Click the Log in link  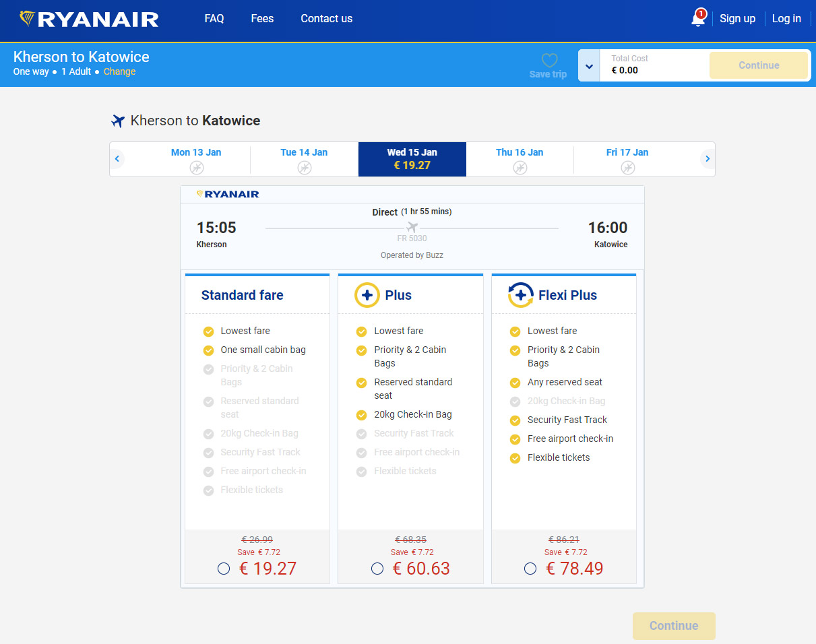pyautogui.click(x=786, y=19)
